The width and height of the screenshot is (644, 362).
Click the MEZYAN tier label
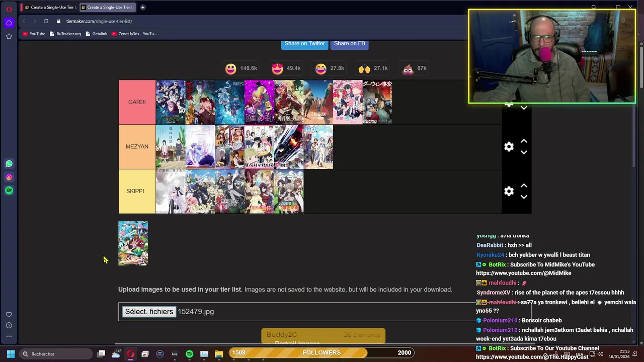[137, 147]
